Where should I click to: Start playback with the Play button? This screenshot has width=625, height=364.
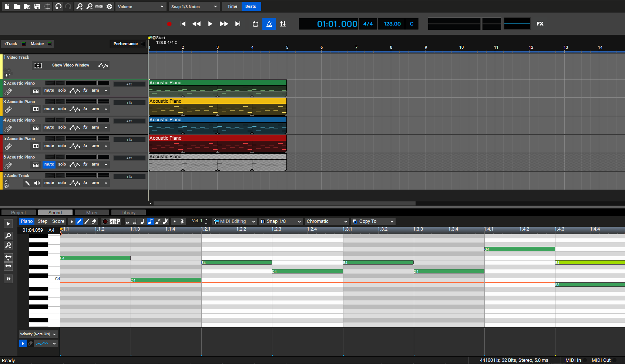point(210,24)
